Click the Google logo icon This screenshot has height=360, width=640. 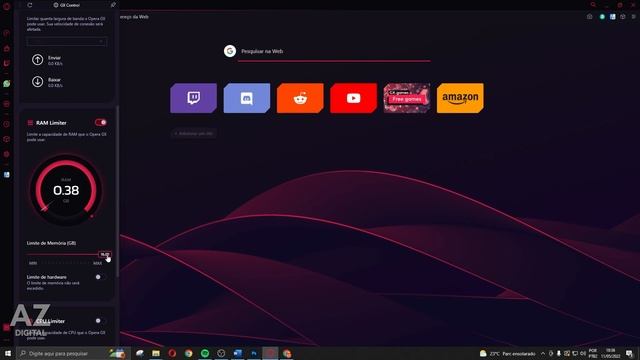pos(230,51)
